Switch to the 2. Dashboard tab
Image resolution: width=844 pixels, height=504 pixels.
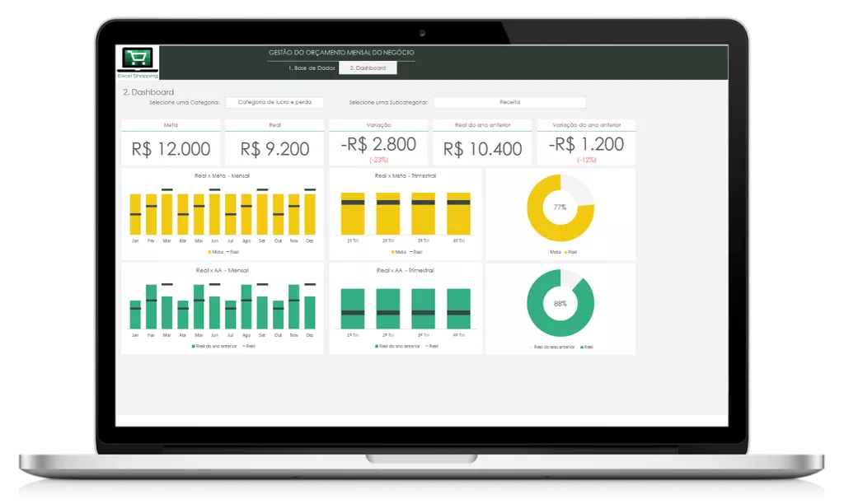tap(368, 68)
